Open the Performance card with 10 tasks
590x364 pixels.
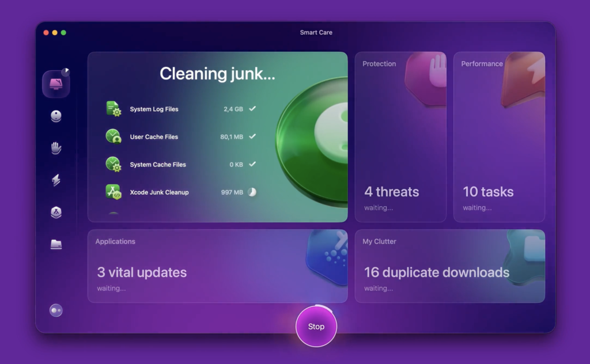(x=499, y=137)
